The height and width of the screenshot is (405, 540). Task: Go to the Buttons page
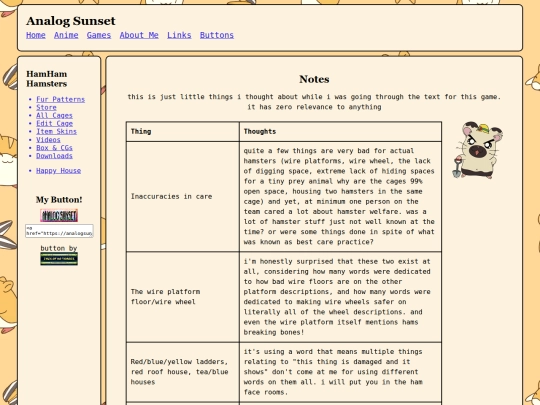[x=217, y=35]
